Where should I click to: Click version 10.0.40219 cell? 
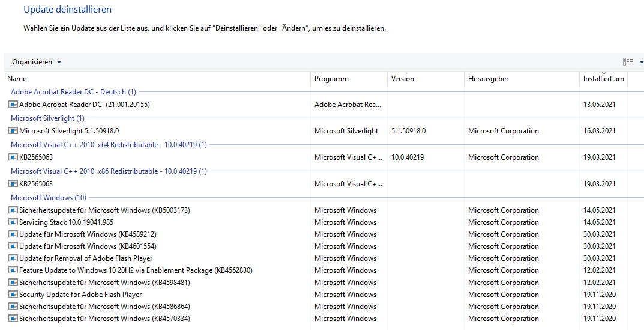408,157
